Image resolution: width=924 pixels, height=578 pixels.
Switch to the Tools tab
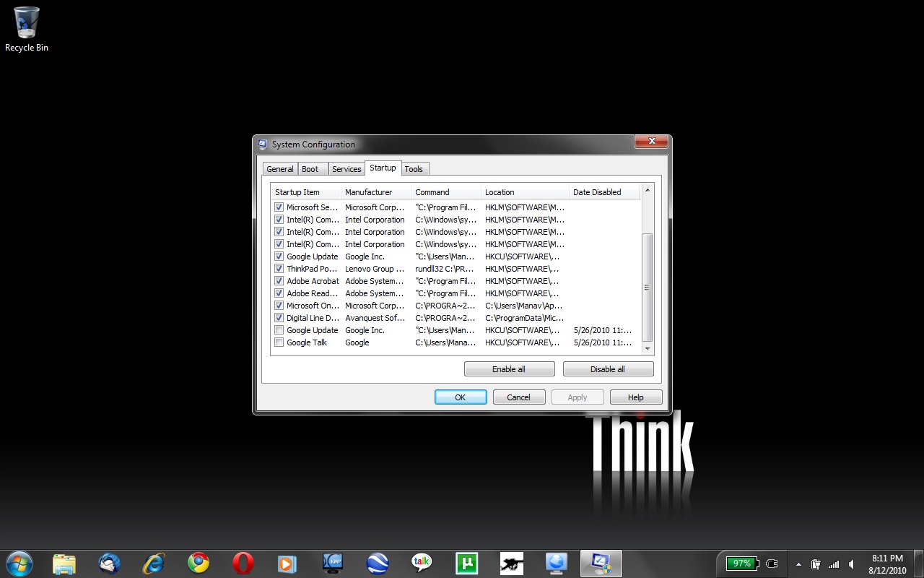[414, 169]
